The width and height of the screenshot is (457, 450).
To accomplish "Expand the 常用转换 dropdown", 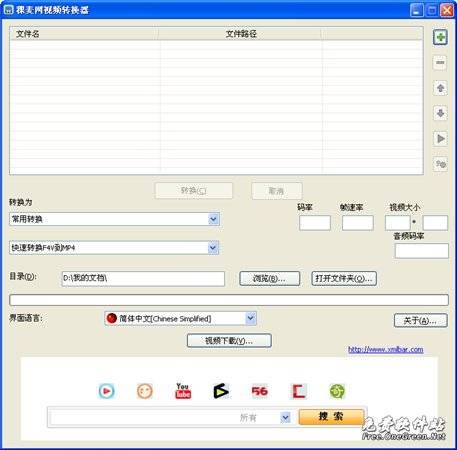I will [x=213, y=219].
